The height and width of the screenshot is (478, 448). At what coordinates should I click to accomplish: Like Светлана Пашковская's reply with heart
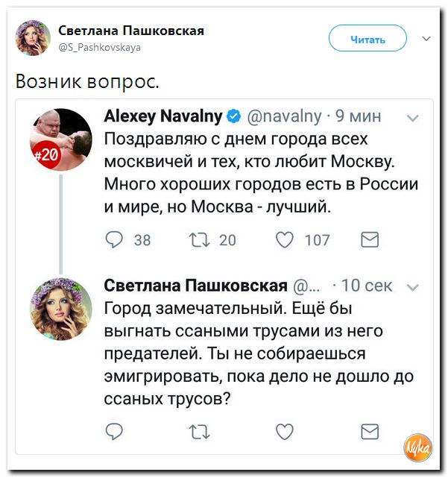(285, 430)
